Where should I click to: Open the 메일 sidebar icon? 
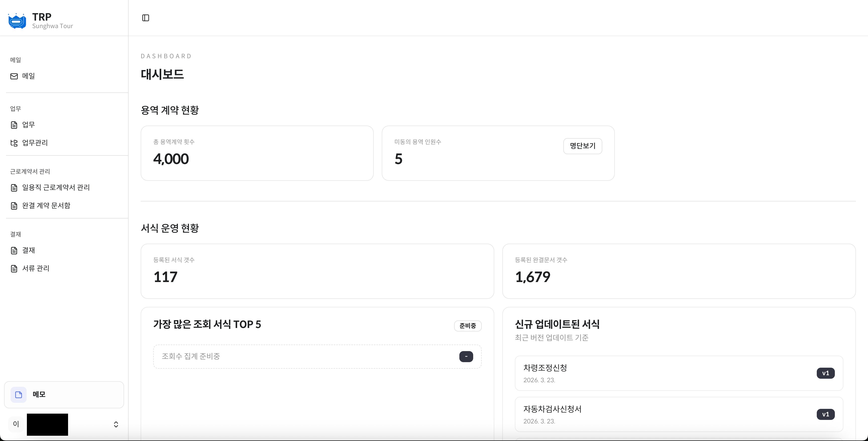click(14, 76)
